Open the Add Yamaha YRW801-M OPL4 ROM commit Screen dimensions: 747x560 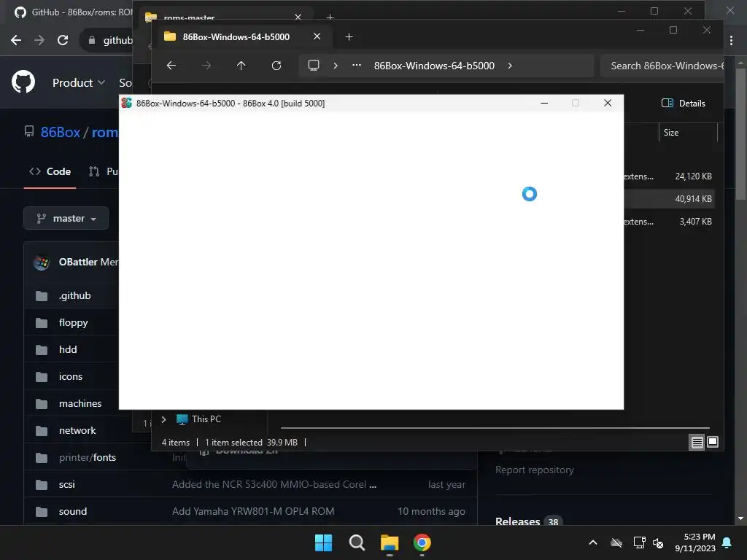(x=253, y=511)
